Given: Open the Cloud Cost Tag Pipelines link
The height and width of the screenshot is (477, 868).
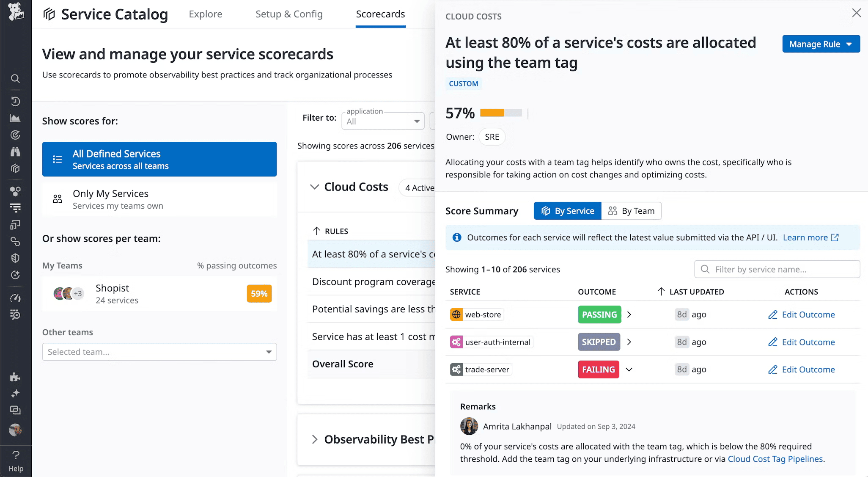Looking at the screenshot, I should 775,459.
